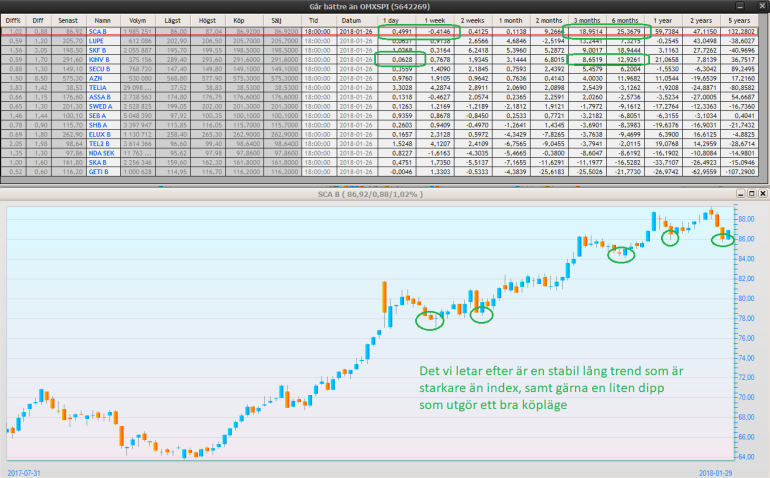Click the 5 years column header
The width and height of the screenshot is (770, 478).
740,20
